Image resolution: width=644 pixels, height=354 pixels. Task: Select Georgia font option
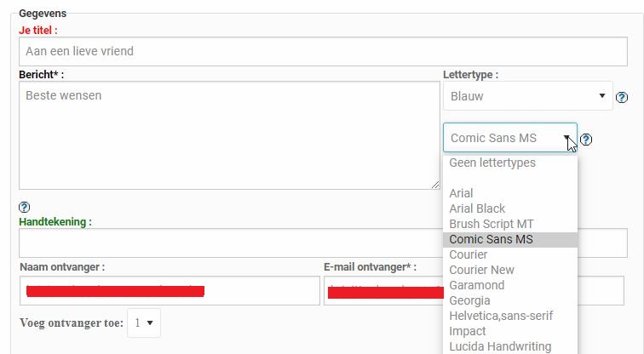(x=469, y=300)
